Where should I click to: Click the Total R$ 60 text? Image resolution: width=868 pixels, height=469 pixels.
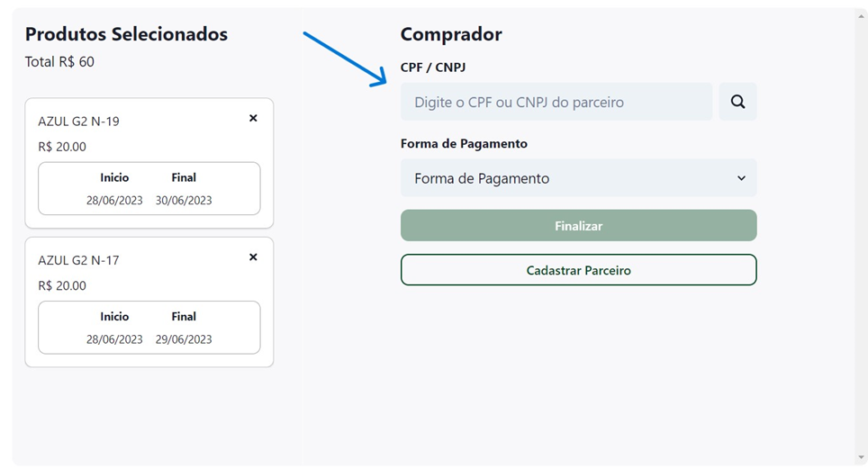click(59, 62)
